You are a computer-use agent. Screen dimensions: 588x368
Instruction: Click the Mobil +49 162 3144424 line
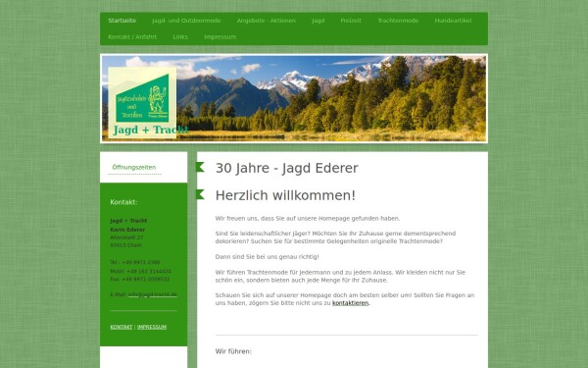pyautogui.click(x=140, y=271)
